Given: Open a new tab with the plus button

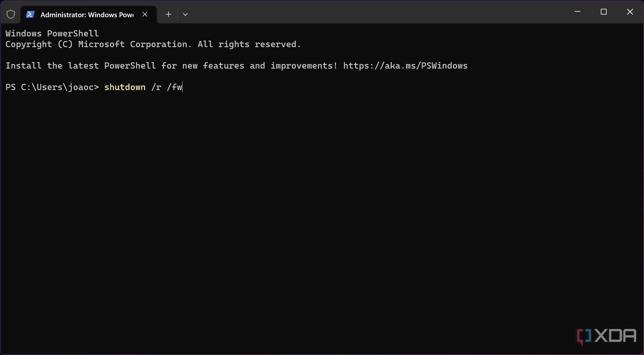Looking at the screenshot, I should (x=168, y=14).
